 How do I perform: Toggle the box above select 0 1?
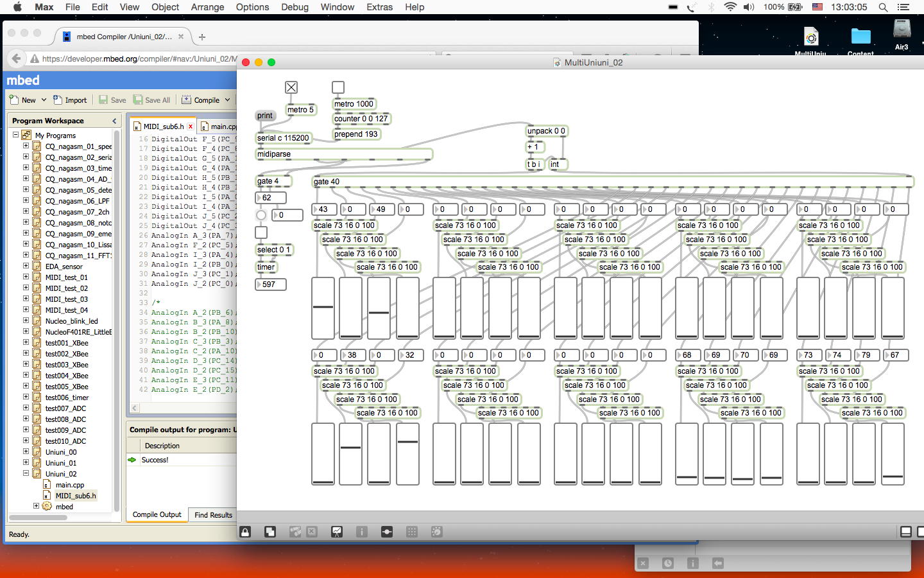tap(261, 232)
